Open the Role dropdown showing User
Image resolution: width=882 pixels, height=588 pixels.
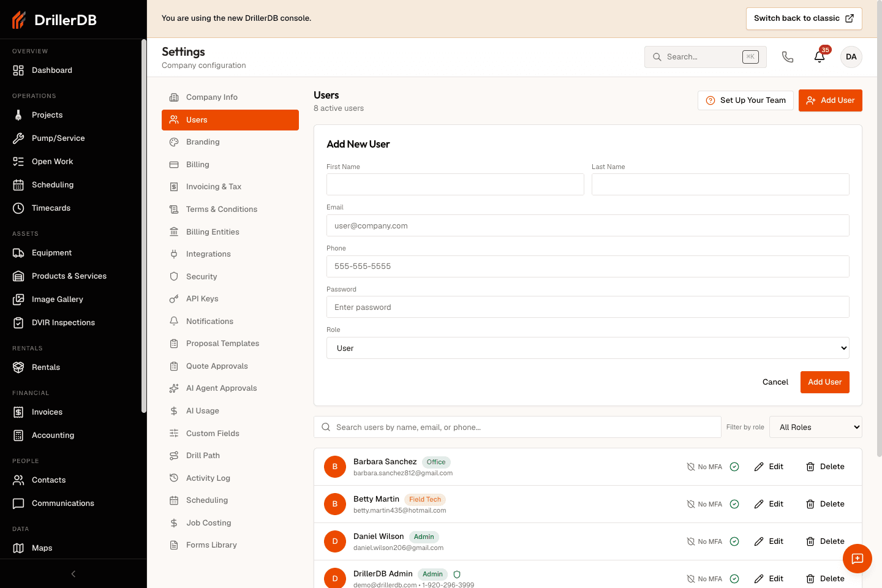coord(588,348)
